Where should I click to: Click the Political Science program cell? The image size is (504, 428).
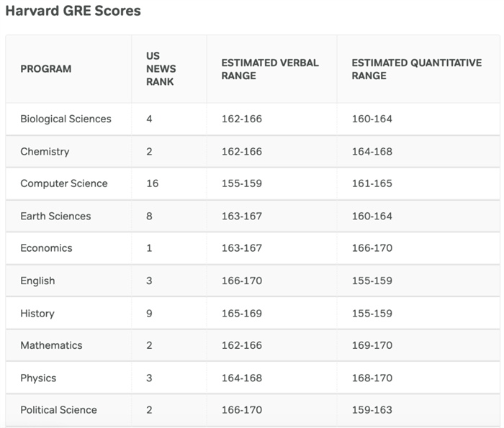tap(58, 410)
